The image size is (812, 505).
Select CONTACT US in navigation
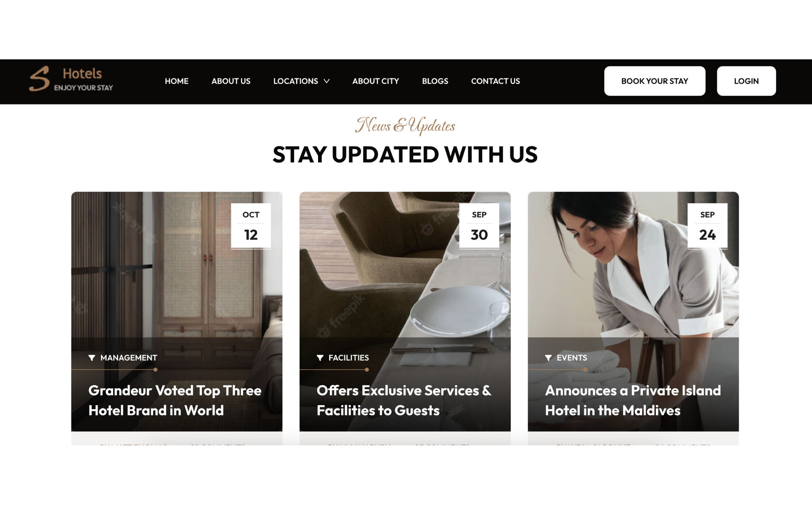point(496,81)
